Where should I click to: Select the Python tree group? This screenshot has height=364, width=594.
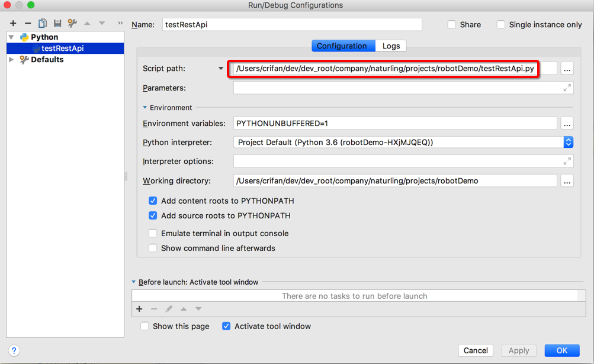[x=44, y=37]
